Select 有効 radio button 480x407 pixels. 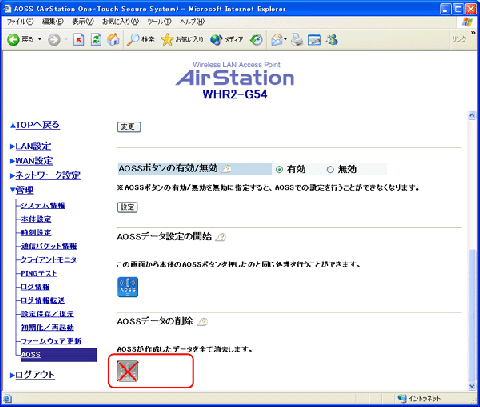pyautogui.click(x=280, y=170)
